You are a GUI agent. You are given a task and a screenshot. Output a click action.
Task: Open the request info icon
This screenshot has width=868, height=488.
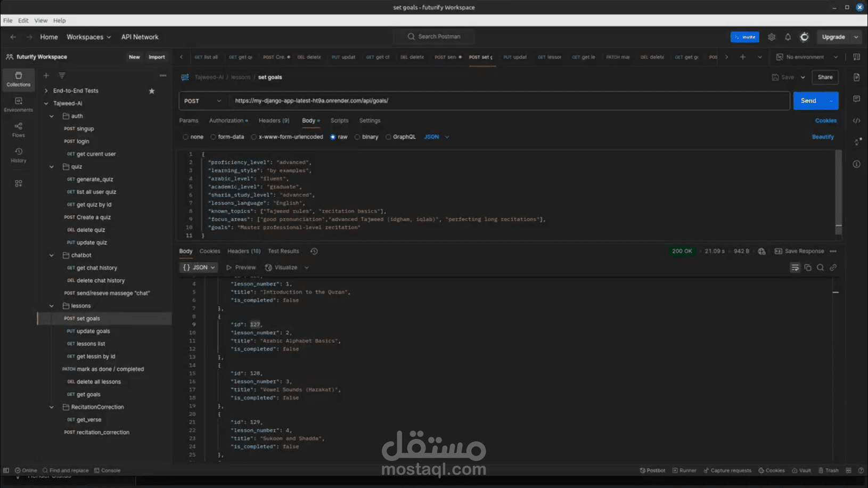(856, 164)
